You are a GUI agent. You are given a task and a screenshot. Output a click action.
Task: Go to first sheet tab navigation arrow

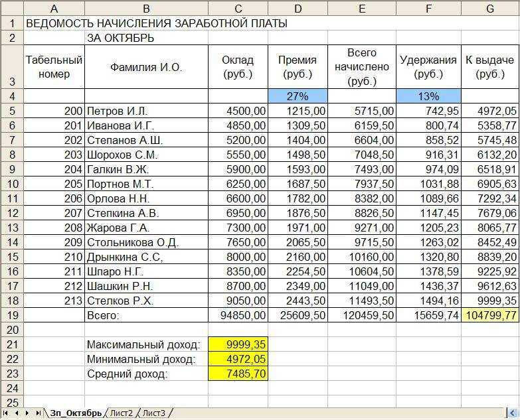(5, 413)
